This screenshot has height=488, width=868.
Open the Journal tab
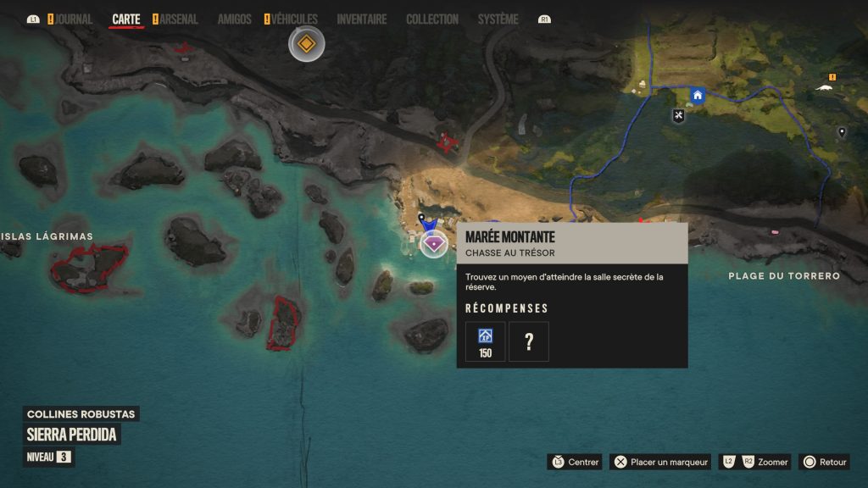[70, 19]
